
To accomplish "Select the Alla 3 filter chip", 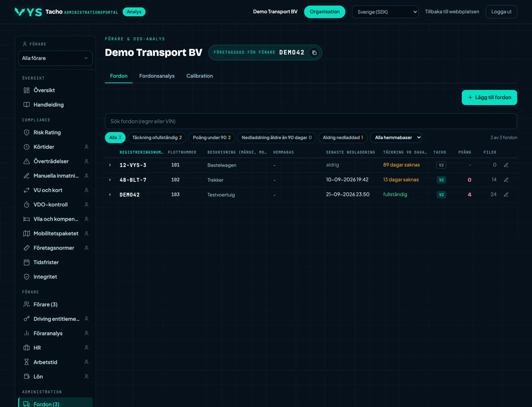I will (x=115, y=137).
